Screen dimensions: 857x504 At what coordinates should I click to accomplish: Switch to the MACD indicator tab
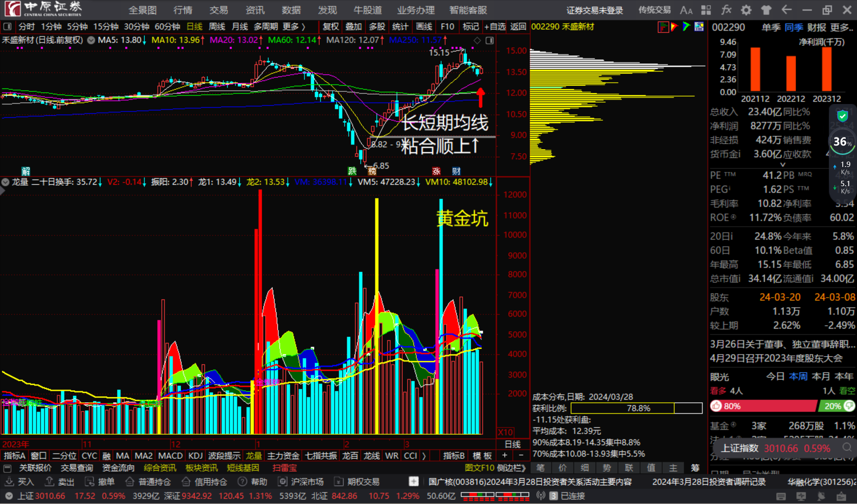click(x=170, y=456)
